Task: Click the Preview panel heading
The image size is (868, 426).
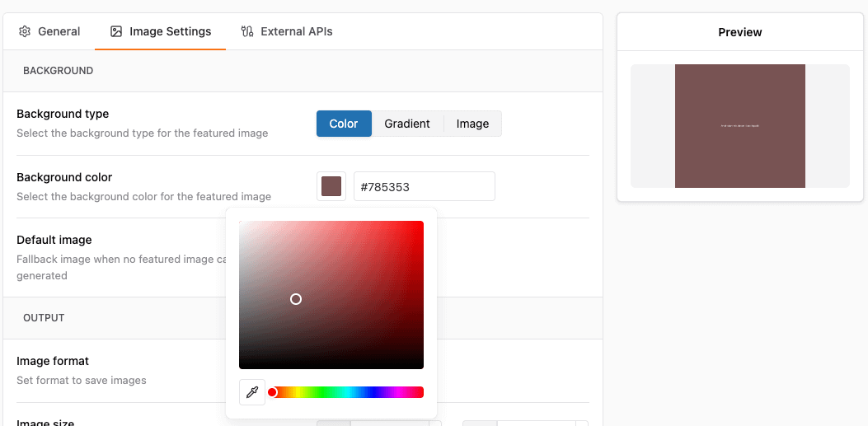Action: (739, 32)
